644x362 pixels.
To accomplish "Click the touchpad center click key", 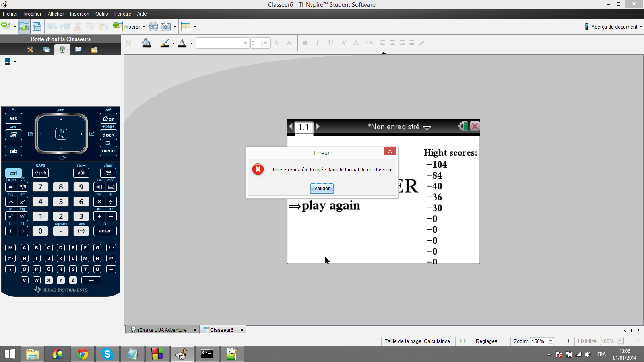I will pos(61,134).
